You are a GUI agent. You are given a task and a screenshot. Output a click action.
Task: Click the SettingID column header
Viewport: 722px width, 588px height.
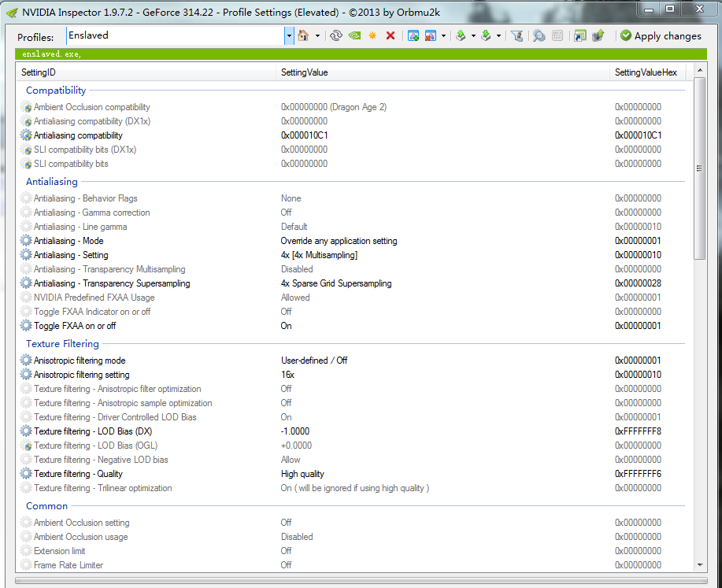coord(146,72)
